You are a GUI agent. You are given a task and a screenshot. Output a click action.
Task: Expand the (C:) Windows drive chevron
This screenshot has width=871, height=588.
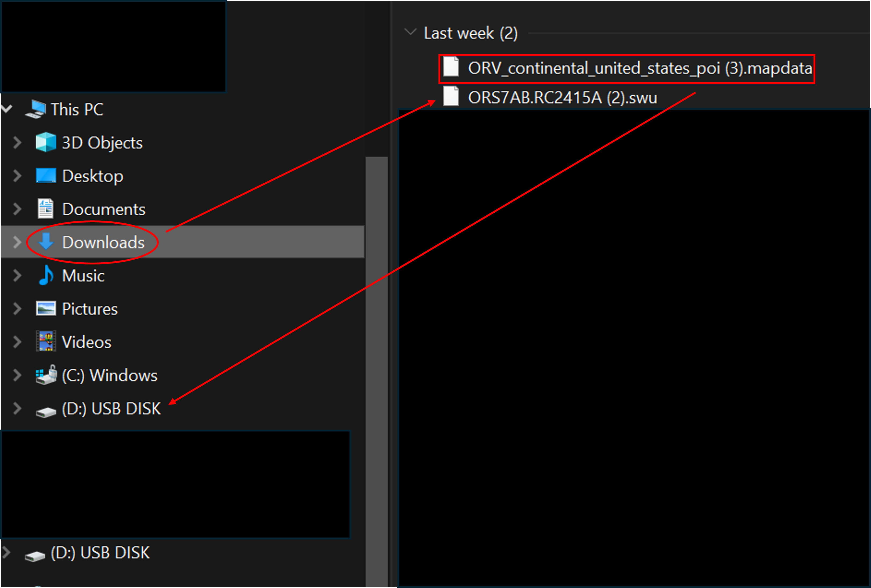pyautogui.click(x=17, y=375)
